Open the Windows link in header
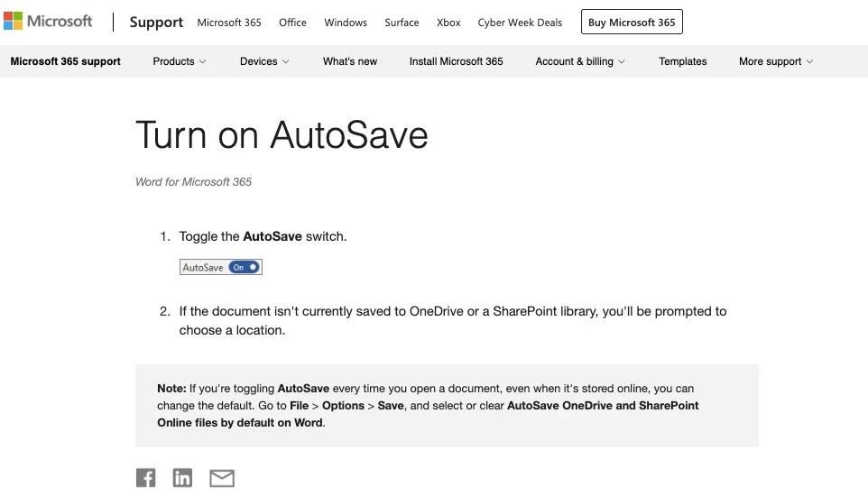 pyautogui.click(x=346, y=23)
